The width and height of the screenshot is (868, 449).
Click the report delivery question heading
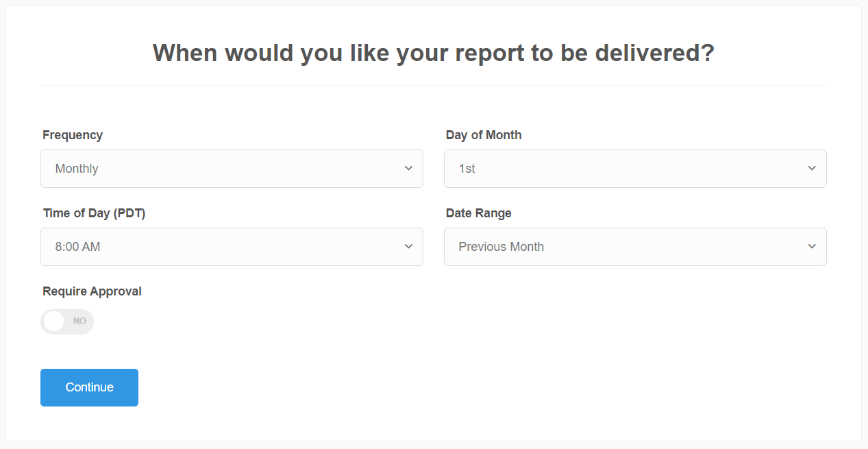point(433,53)
